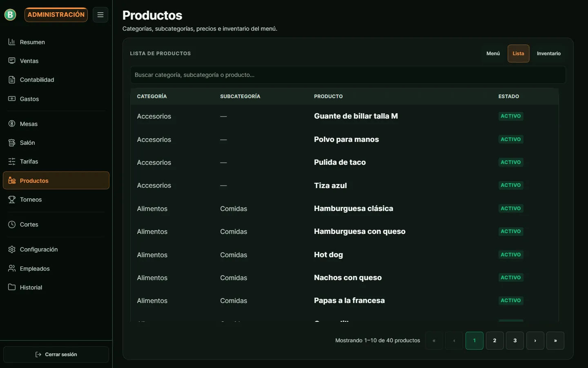Image resolution: width=588 pixels, height=368 pixels.
Task: Click the green B logo icon
Action: pos(10,15)
